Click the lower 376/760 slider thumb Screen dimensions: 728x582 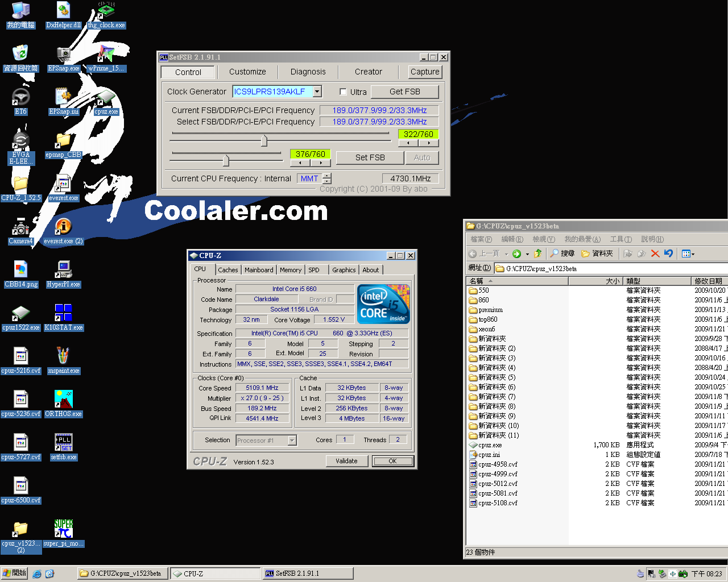(226, 160)
